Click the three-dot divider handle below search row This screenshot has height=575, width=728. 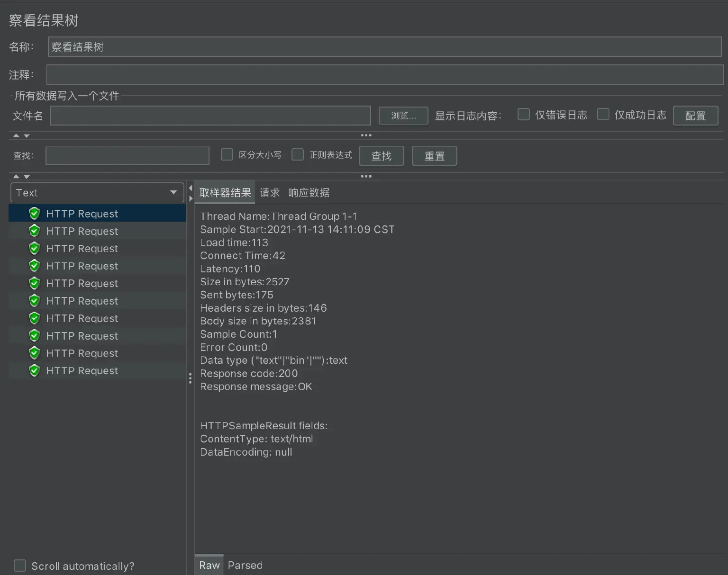[366, 176]
